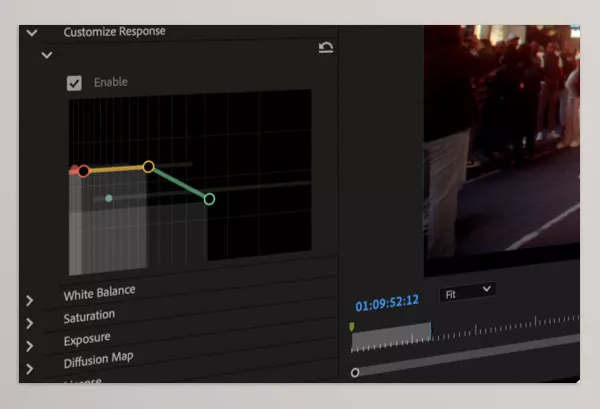Click the zoom scroll bar circle handle
Viewport: 600px width, 409px height.
coord(355,373)
